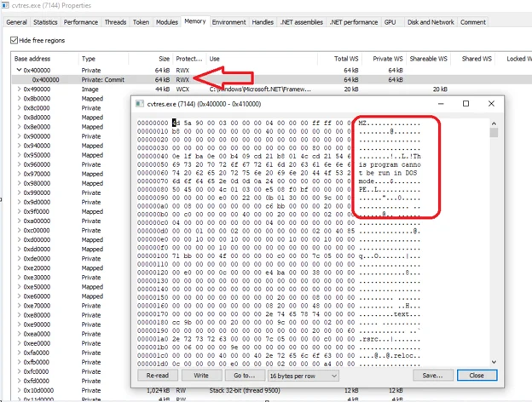Expand the 0x900000 region row
The width and height of the screenshot is (532, 402).
(x=19, y=136)
